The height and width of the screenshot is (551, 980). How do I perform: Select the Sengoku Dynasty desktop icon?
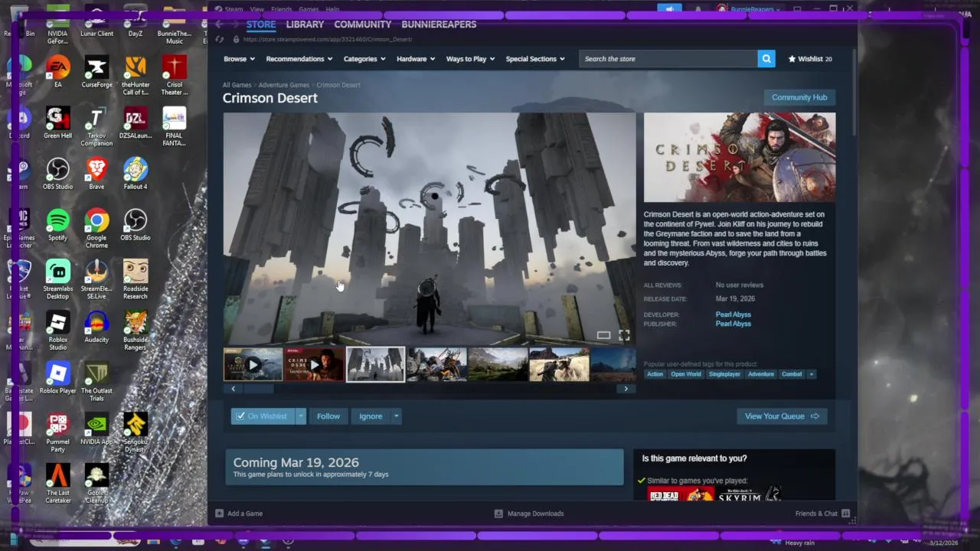coord(136,433)
